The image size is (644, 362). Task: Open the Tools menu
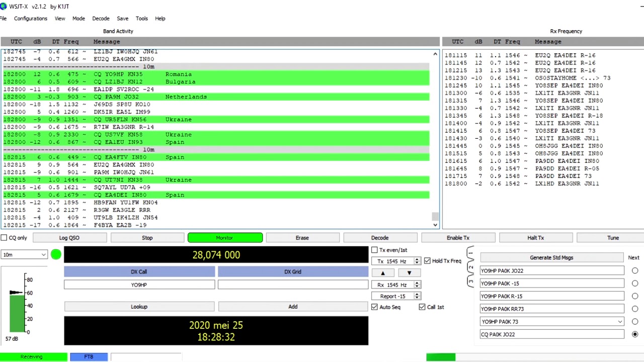click(142, 19)
